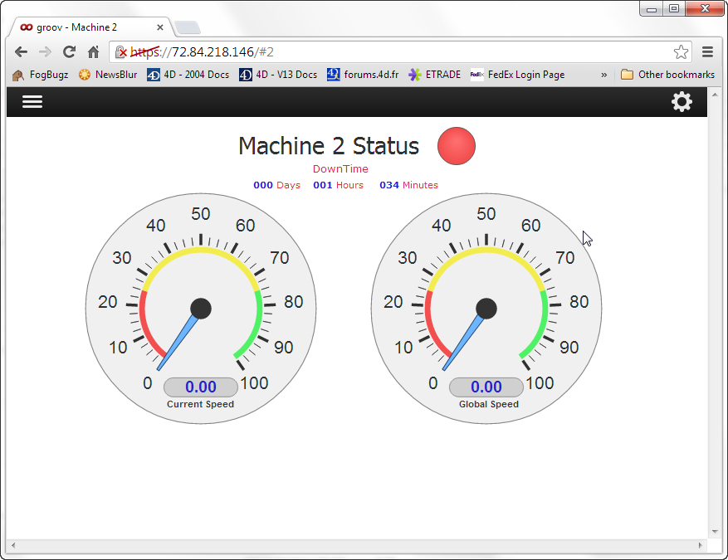
Task: Bookmark this page with the star icon
Action: click(681, 52)
